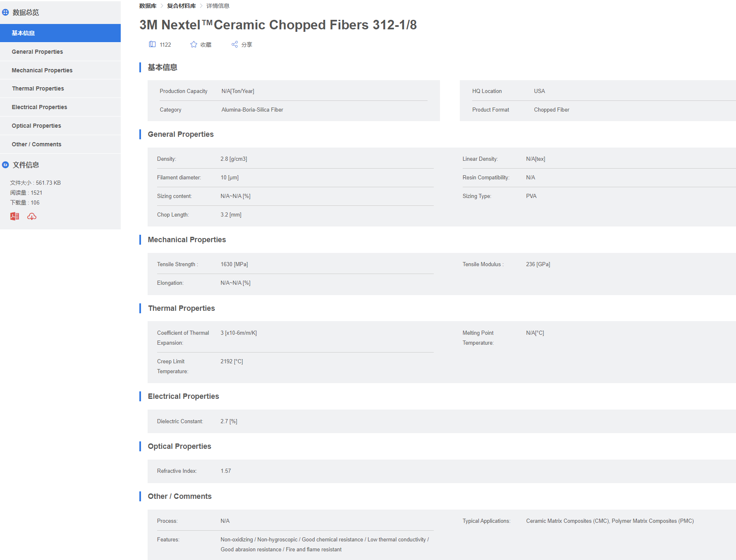The image size is (736, 560).
Task: Click the 1630 [MPa] tensile strength value
Action: tap(234, 265)
